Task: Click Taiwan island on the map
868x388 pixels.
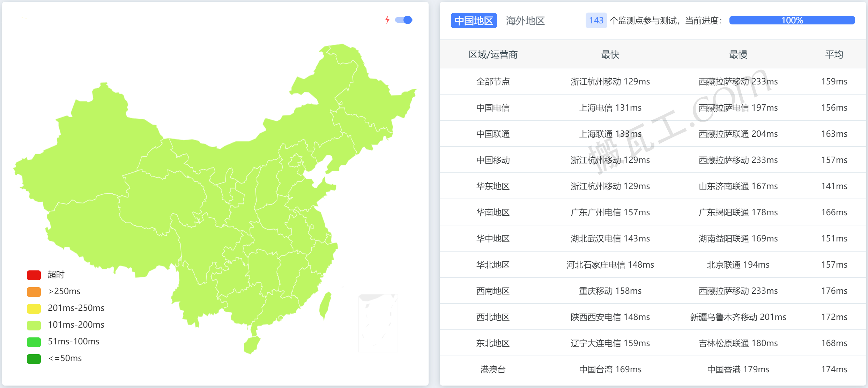Action: point(325,305)
